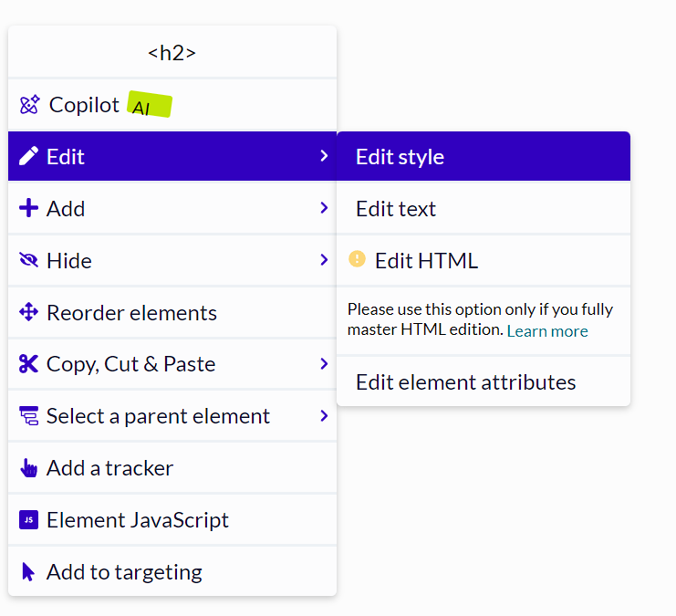Click the pencil icon beside Edit
This screenshot has width=676, height=616.
28,156
